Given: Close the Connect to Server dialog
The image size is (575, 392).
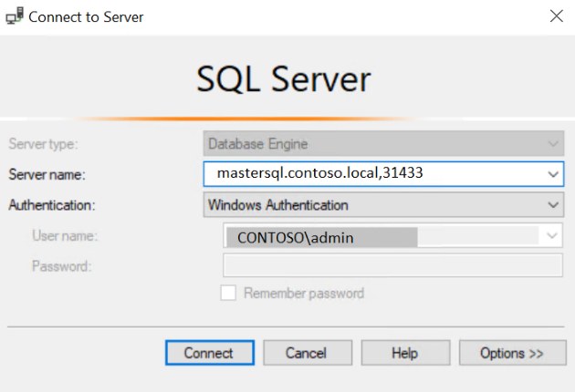Looking at the screenshot, I should [x=557, y=16].
